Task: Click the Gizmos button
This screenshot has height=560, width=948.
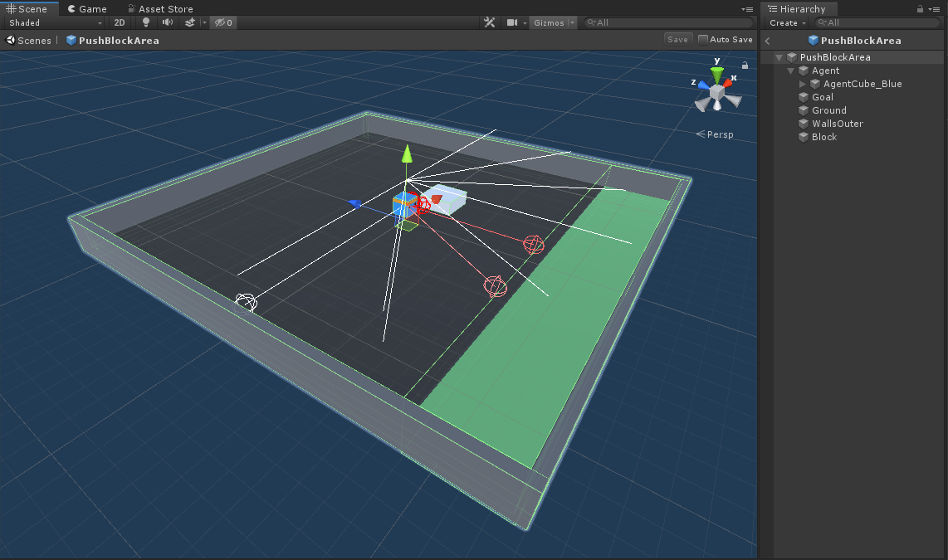Action: [x=549, y=22]
